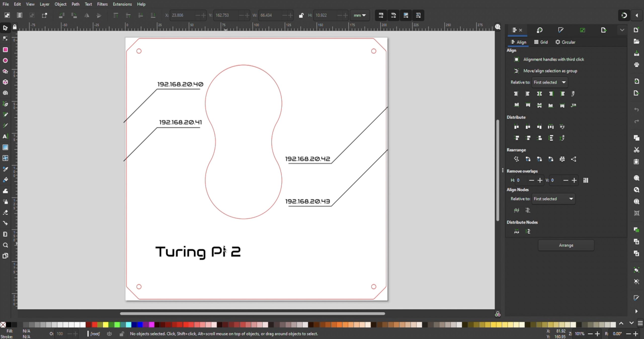Pick the yellow swatch in palette
Screen dimensions: 644x339
point(106,325)
